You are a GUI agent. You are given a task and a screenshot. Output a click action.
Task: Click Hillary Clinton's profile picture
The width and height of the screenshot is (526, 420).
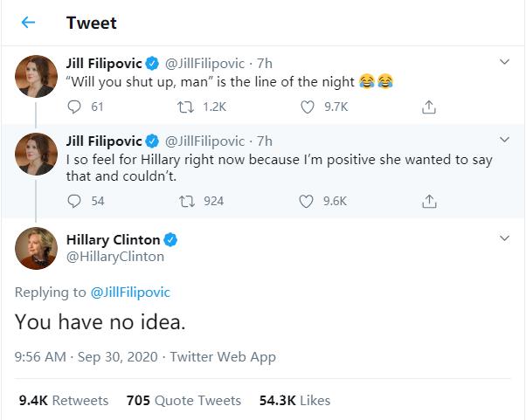coord(37,248)
